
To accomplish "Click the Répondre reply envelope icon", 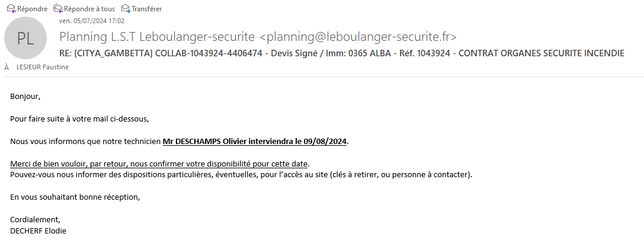I will click(x=11, y=8).
